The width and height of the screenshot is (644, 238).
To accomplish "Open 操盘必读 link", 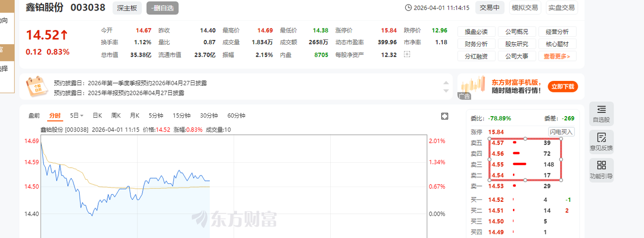I will [x=476, y=32].
